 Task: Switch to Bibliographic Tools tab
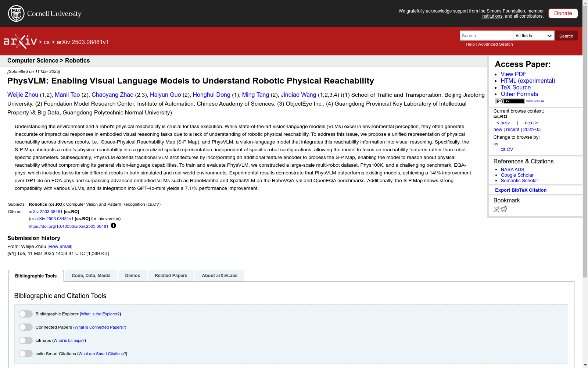(36, 276)
